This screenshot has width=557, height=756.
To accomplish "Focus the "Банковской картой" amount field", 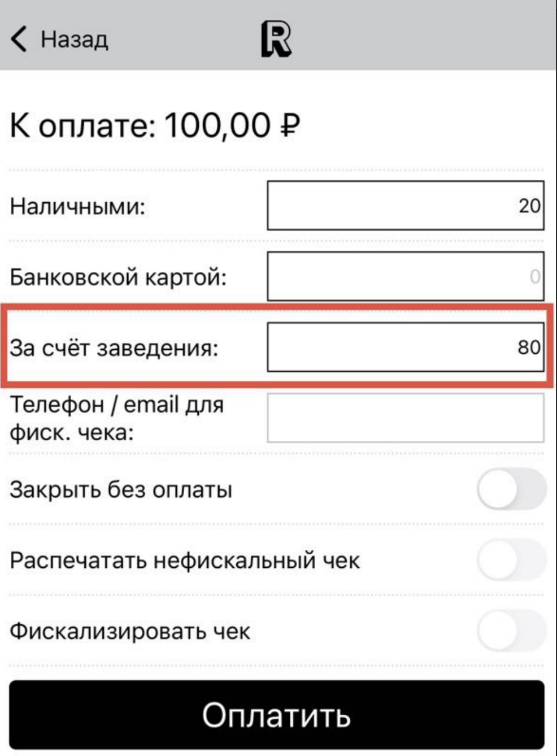I will [405, 276].
